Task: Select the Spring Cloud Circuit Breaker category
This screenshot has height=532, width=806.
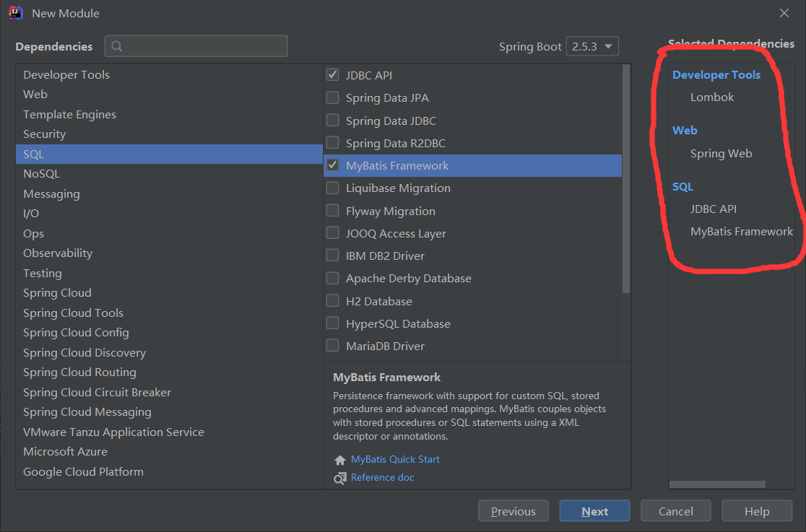Action: [x=169, y=392]
